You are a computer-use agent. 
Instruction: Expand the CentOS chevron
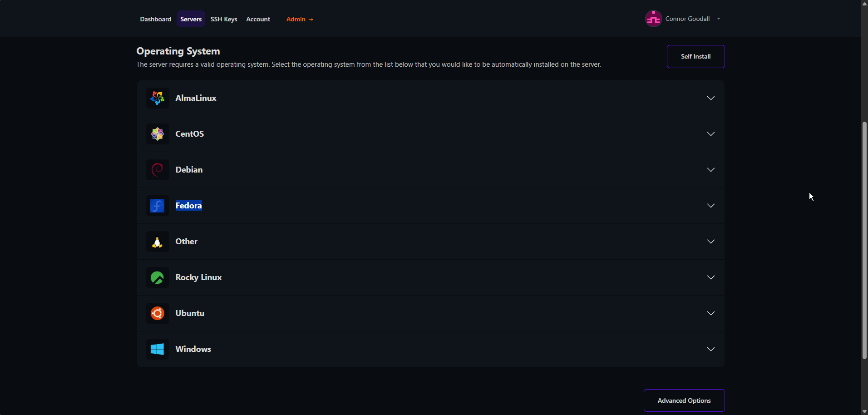click(711, 134)
